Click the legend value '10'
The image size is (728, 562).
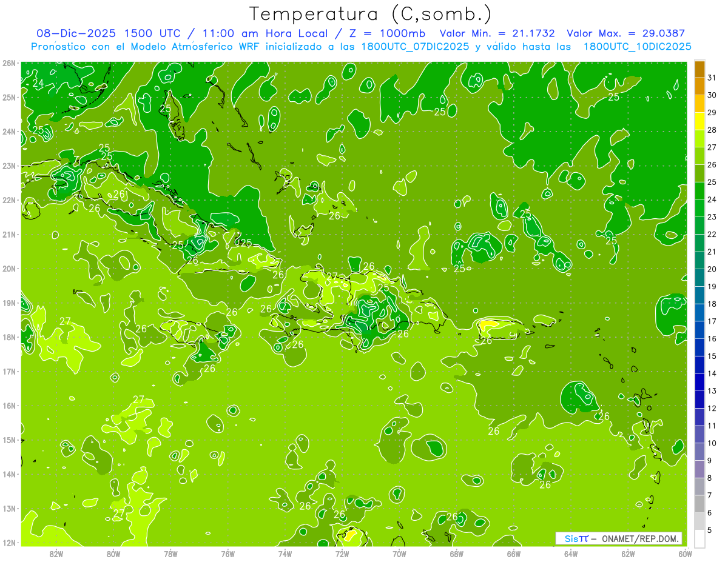pyautogui.click(x=712, y=443)
